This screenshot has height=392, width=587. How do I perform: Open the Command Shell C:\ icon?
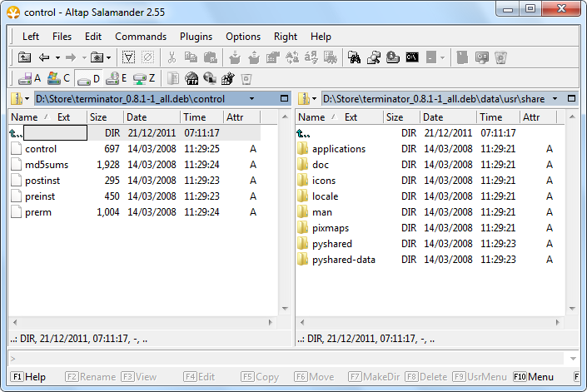412,57
